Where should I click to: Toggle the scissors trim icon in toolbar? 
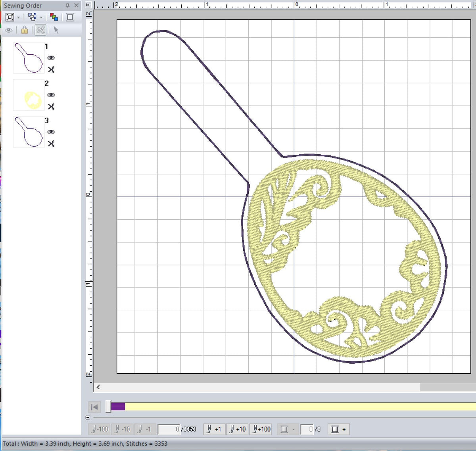[40, 30]
